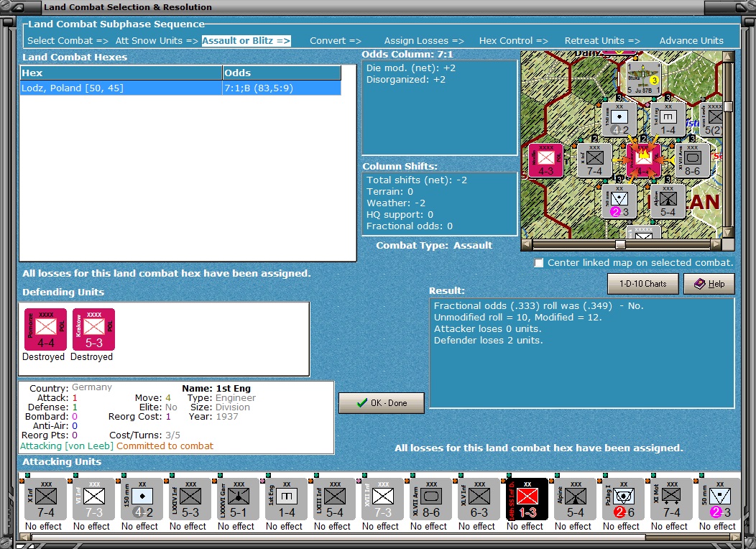Select the Krakow 5-3 destroyed defending unit
The width and height of the screenshot is (756, 549).
(94, 330)
